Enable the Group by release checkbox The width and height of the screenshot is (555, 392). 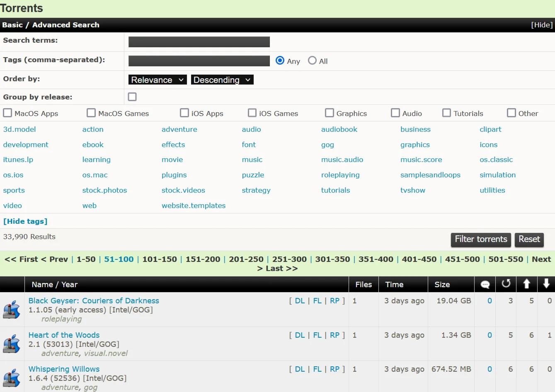coord(132,97)
